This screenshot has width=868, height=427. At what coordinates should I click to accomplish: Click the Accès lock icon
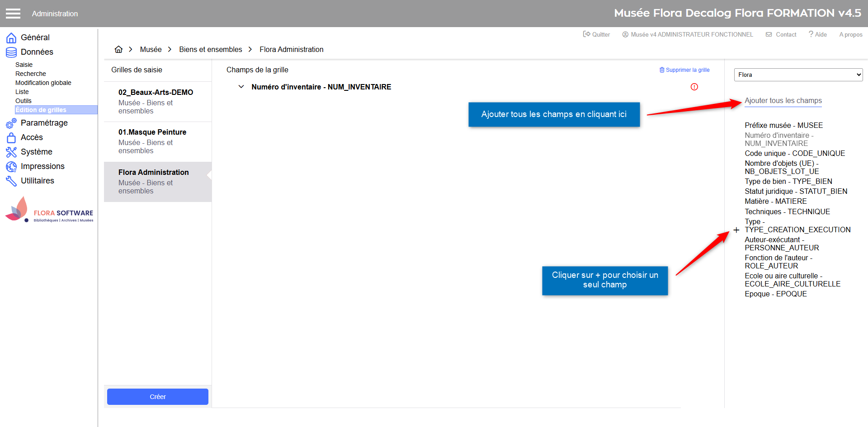click(x=11, y=137)
